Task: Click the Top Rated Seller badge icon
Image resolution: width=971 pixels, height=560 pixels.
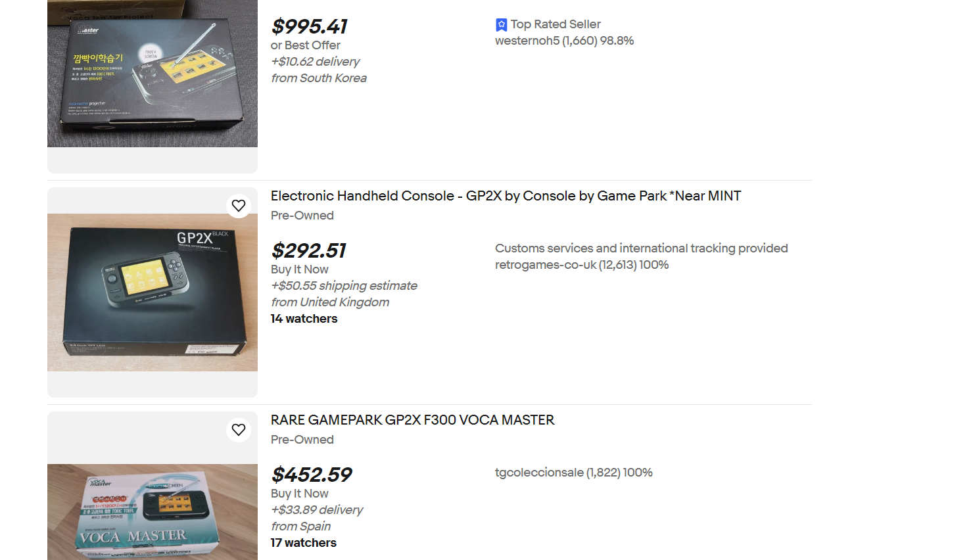Action: [502, 25]
